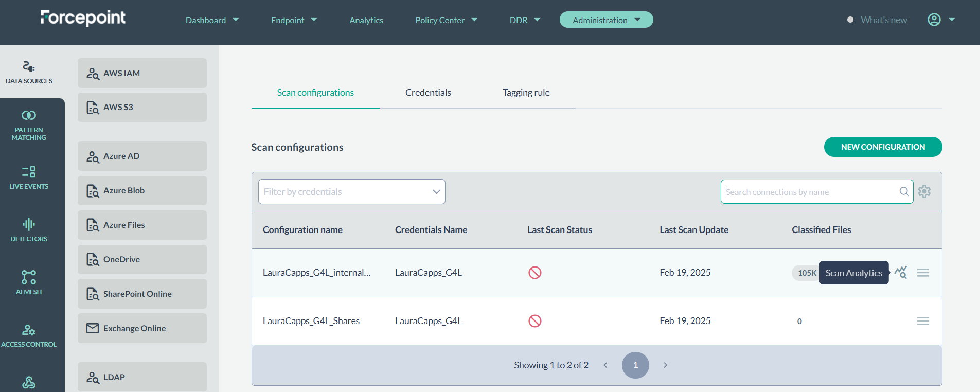Expand the user account menu
This screenshot has width=980, height=392.
[x=941, y=20]
